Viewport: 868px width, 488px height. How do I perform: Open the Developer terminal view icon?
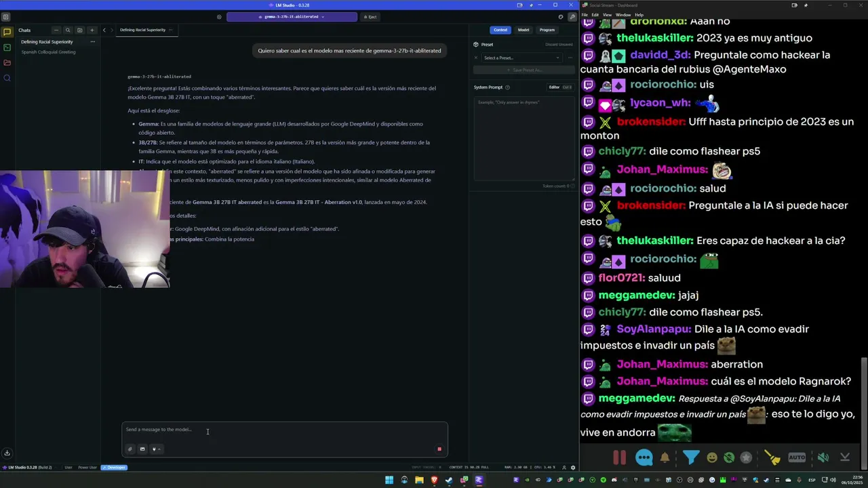(7, 47)
